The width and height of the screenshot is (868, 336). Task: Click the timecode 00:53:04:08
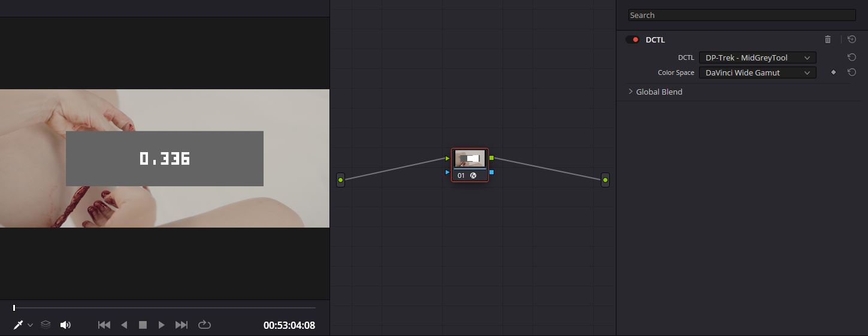pos(289,325)
